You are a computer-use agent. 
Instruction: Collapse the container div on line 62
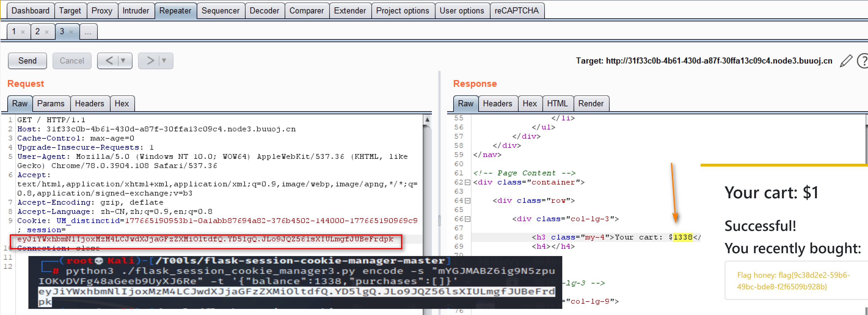tap(467, 183)
